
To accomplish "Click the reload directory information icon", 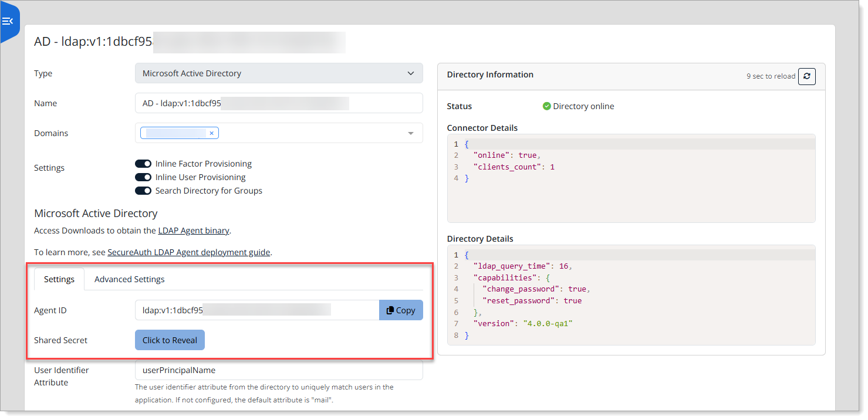I will (806, 76).
